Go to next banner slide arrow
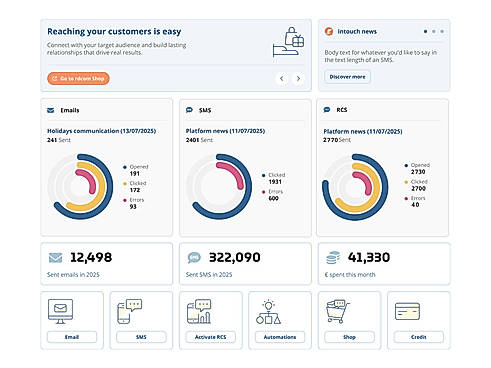This screenshot has width=491, height=368. [298, 78]
